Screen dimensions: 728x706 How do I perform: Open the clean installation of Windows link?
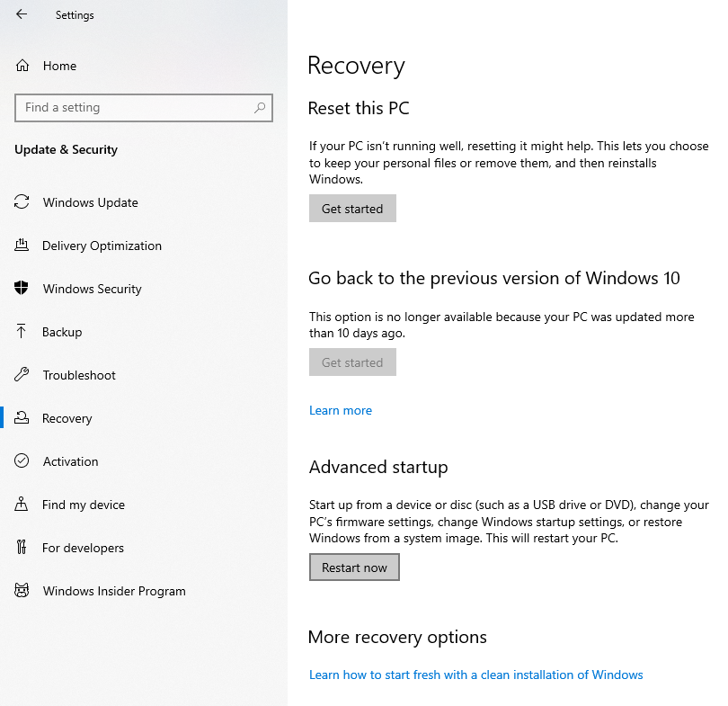point(475,675)
